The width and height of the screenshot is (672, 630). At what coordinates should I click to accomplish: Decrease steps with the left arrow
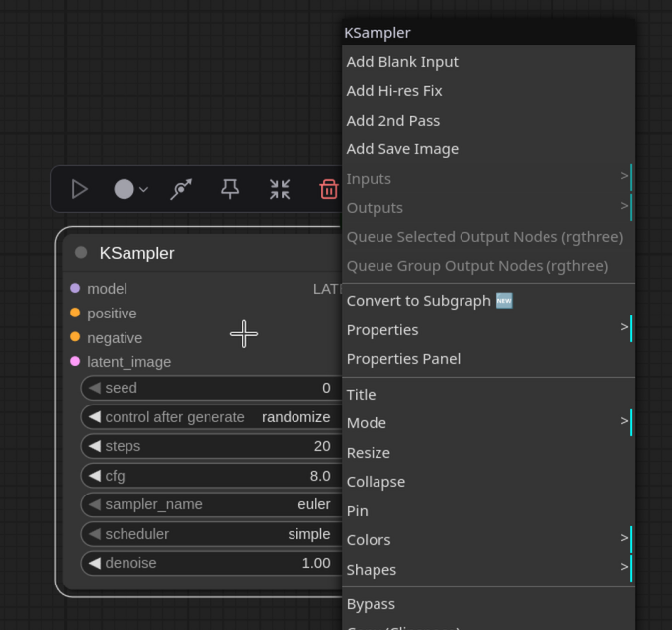pyautogui.click(x=95, y=446)
